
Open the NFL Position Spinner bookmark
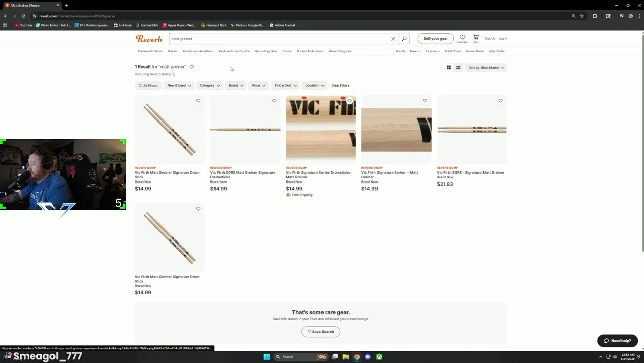point(91,25)
